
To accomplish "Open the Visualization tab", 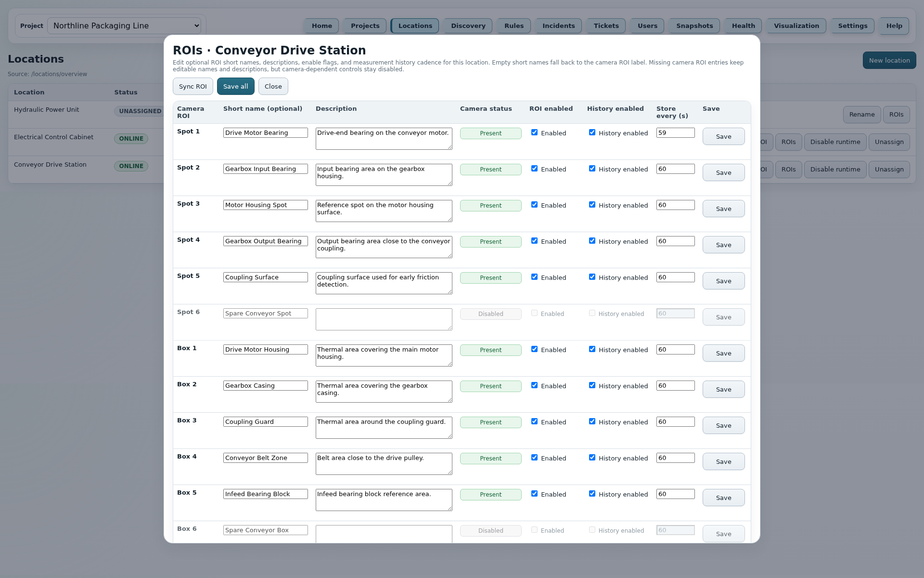I will 796,26.
